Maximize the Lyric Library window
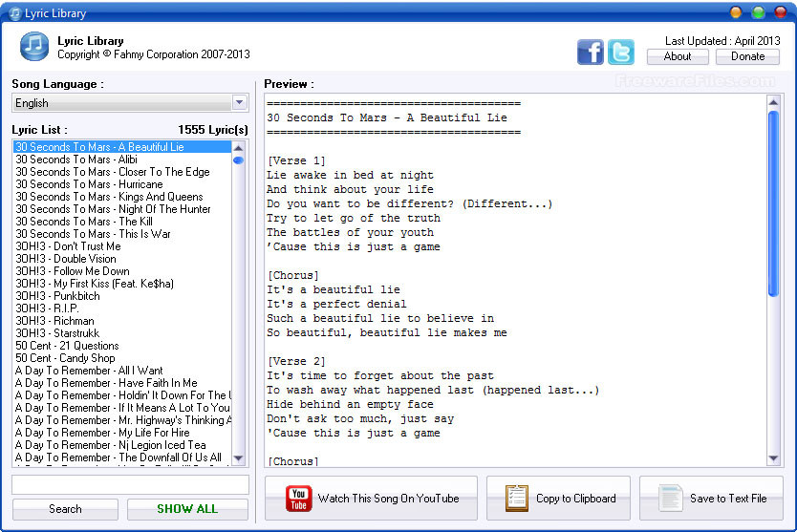The height and width of the screenshot is (532, 797). (x=758, y=12)
